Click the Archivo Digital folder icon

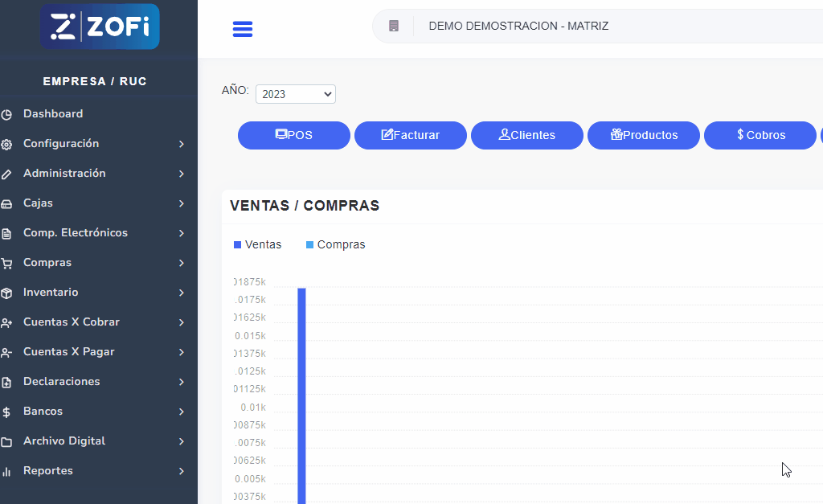coord(6,442)
